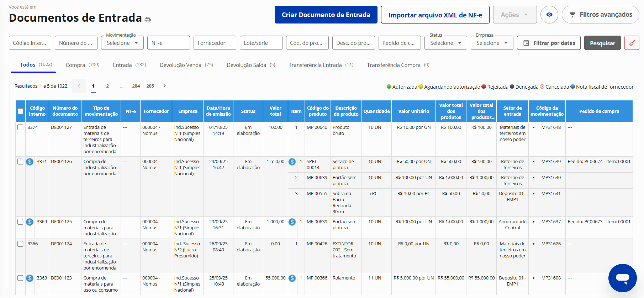Go to next results page arrow
644x298 pixels.
point(164,86)
